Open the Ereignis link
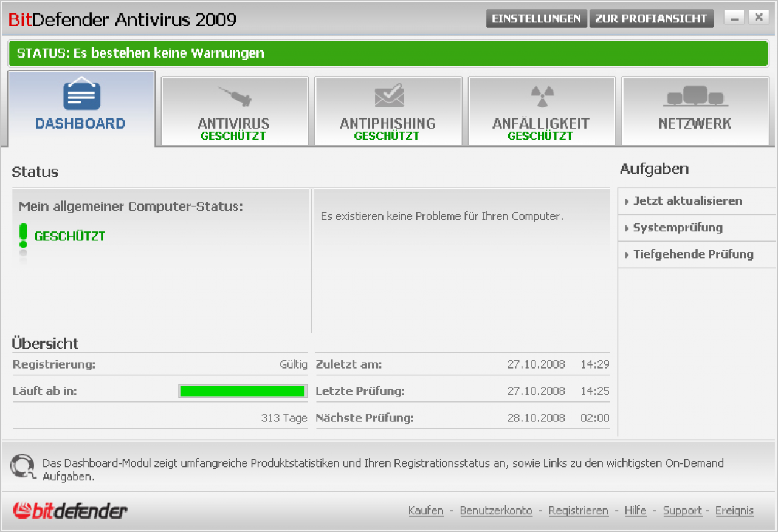This screenshot has width=778, height=532. [x=734, y=511]
